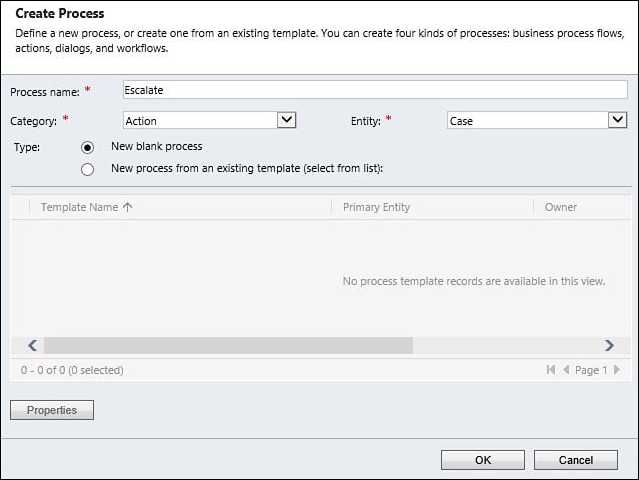The width and height of the screenshot is (639, 480).
Task: Click the next page arrow icon
Action: (x=616, y=370)
